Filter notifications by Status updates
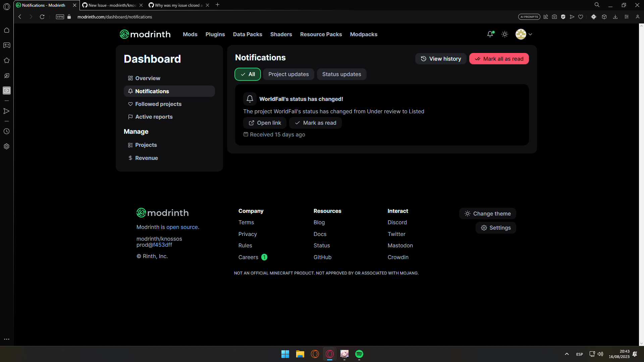Image resolution: width=644 pixels, height=362 pixels. [x=341, y=74]
